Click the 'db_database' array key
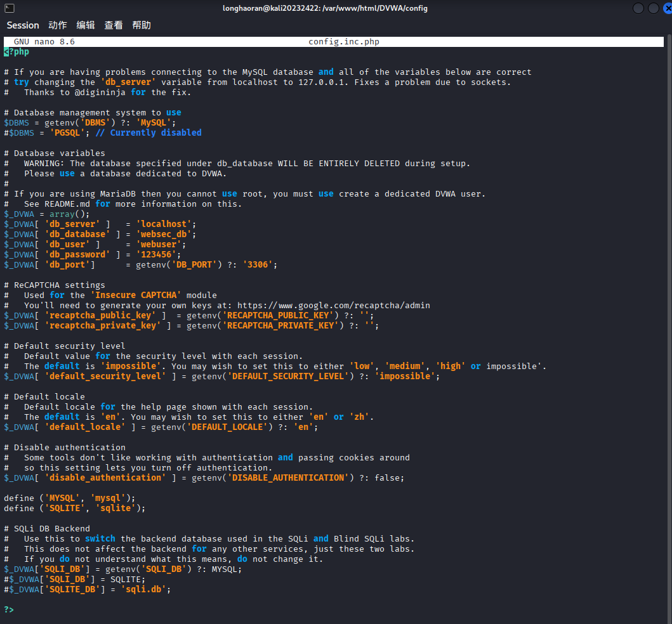Viewport: 672px width, 624px height. [77, 234]
